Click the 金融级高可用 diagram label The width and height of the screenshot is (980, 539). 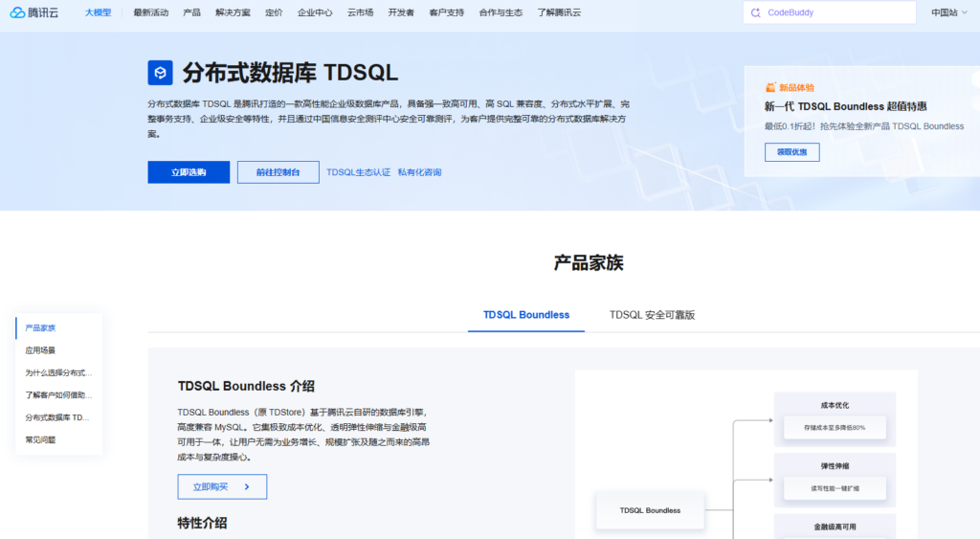[835, 527]
